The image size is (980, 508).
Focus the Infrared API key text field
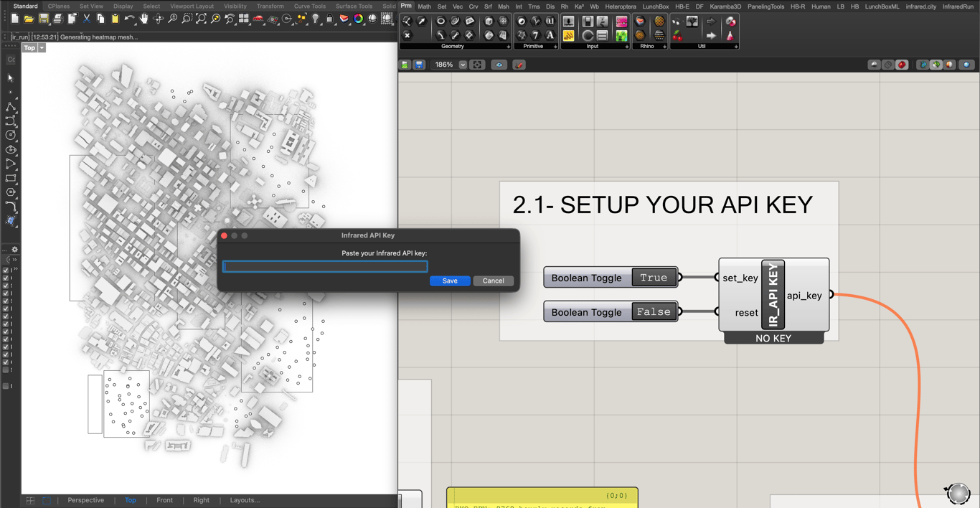(325, 266)
